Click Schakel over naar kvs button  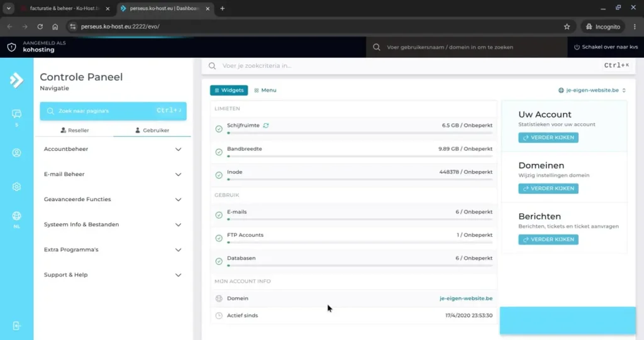click(606, 47)
